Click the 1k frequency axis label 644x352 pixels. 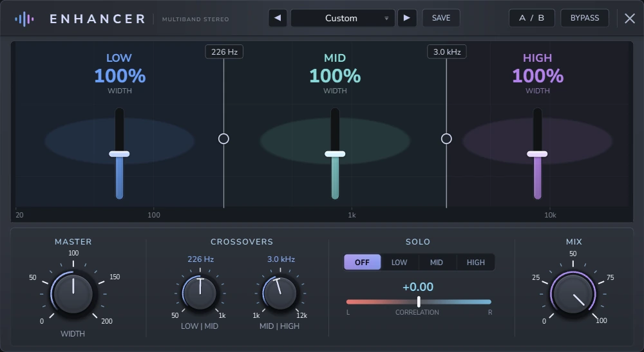pyautogui.click(x=352, y=215)
